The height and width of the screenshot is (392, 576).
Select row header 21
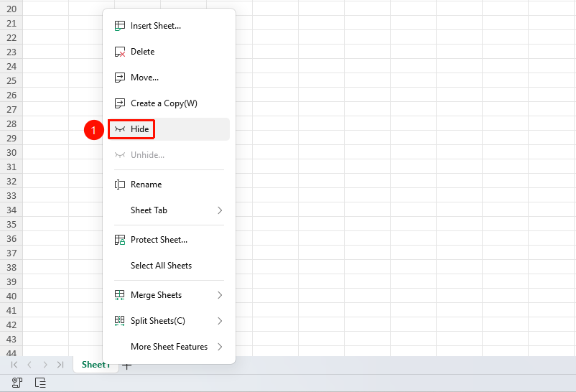[x=11, y=24]
